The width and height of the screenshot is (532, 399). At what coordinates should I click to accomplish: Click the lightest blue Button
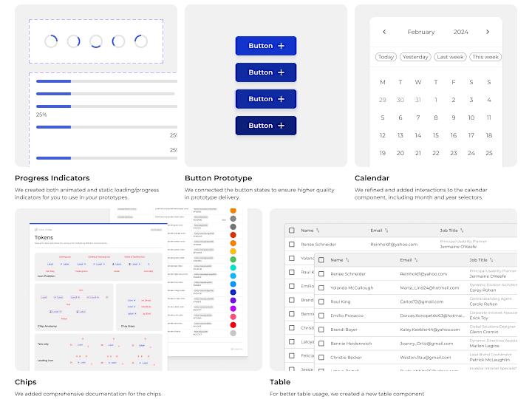(266, 46)
